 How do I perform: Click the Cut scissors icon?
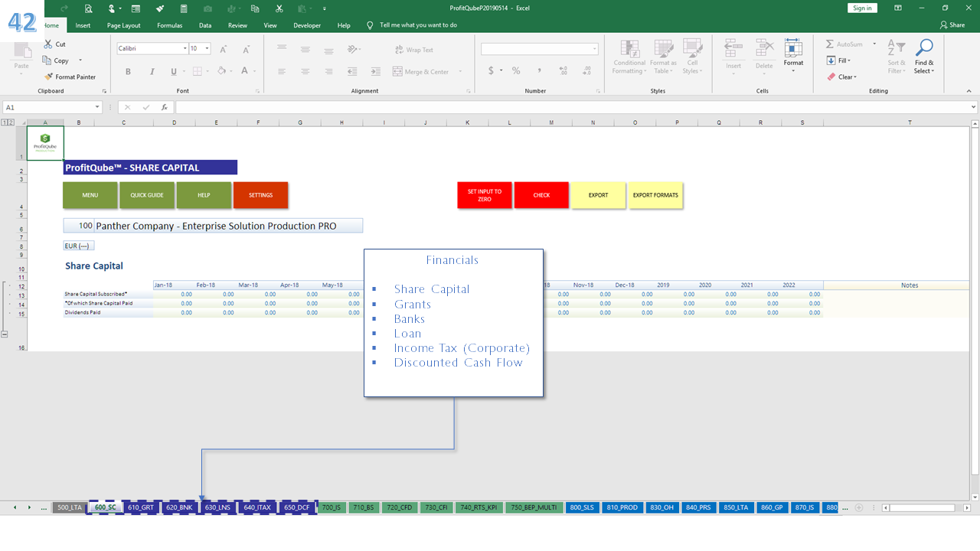coord(49,44)
